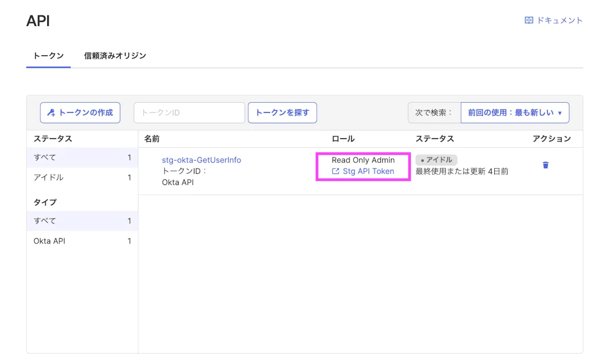The image size is (614, 364).
Task: Click the trash icon to delete the token
Action: pos(545,165)
